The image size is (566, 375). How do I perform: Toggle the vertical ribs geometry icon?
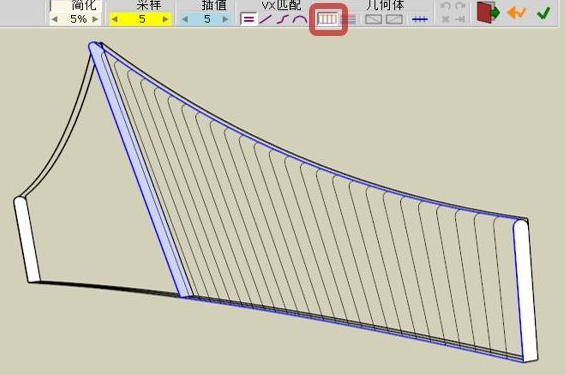327,19
